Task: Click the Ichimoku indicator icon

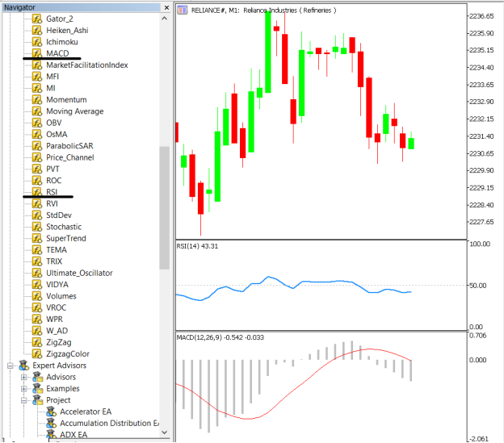Action: pyautogui.click(x=37, y=42)
